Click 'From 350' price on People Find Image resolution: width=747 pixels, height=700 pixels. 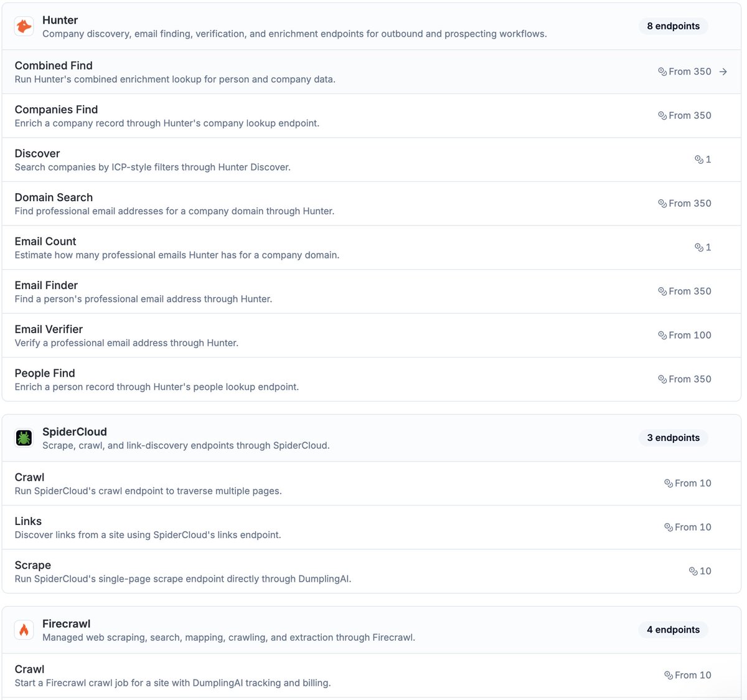click(690, 379)
